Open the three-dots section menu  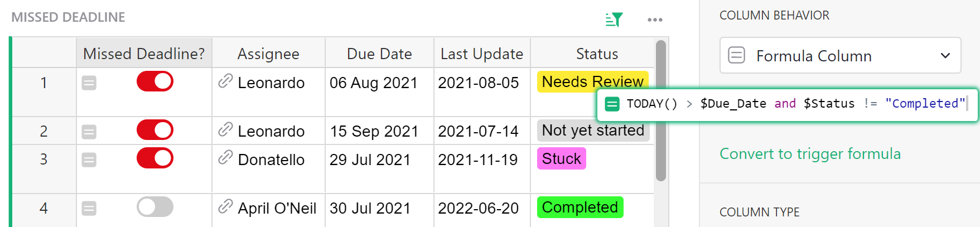point(655,20)
